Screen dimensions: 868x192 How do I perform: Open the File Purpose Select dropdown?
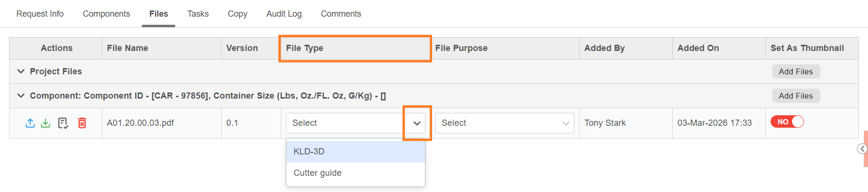(x=504, y=123)
